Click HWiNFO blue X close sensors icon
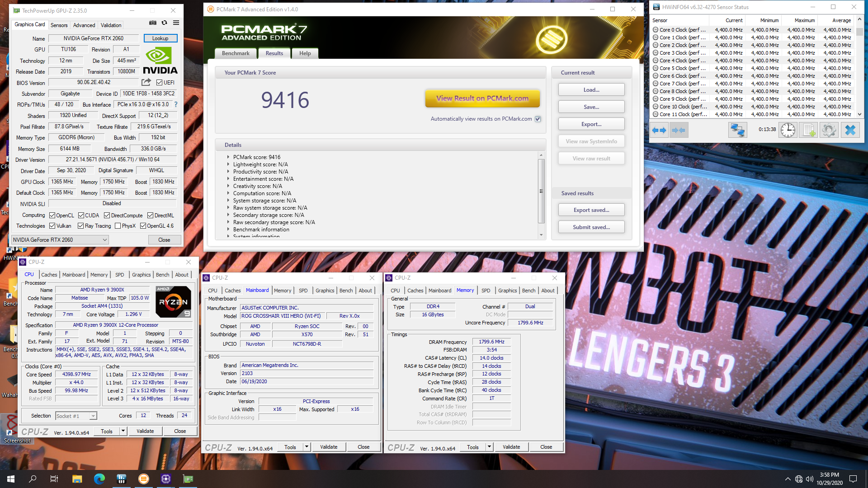This screenshot has width=868, height=488. pyautogui.click(x=850, y=130)
